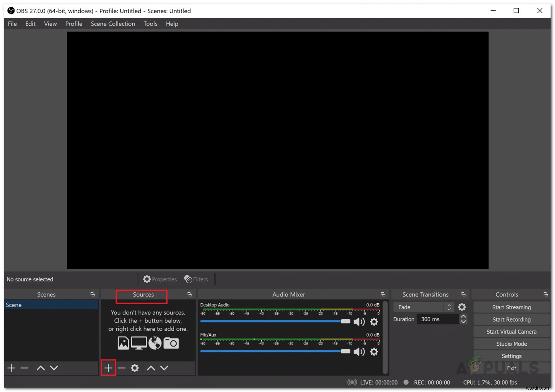
Task: Click Start Recording
Action: pyautogui.click(x=511, y=319)
